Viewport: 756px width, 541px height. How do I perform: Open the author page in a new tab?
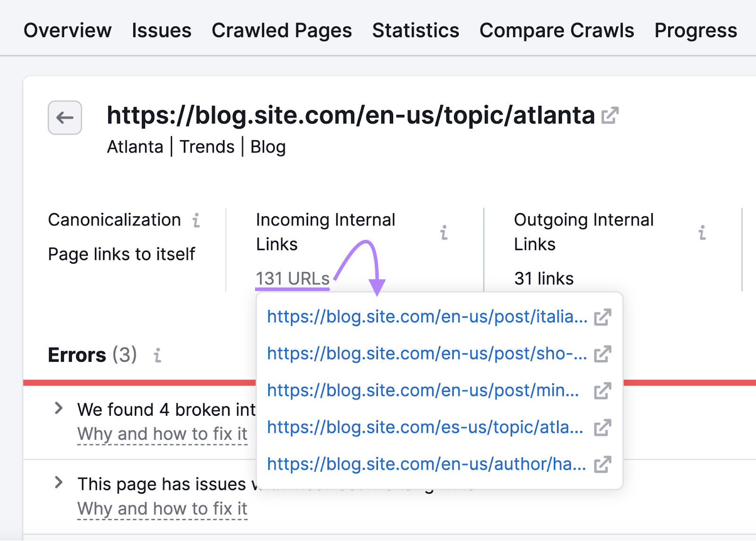click(602, 464)
